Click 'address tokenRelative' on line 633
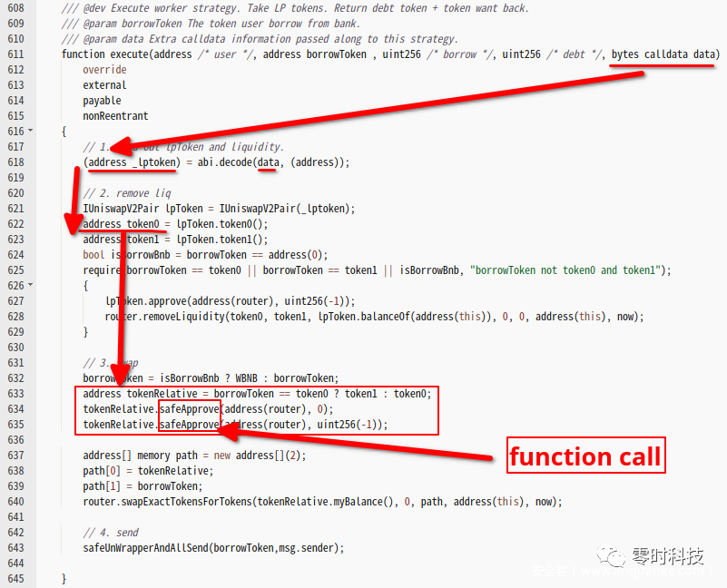 coord(140,394)
